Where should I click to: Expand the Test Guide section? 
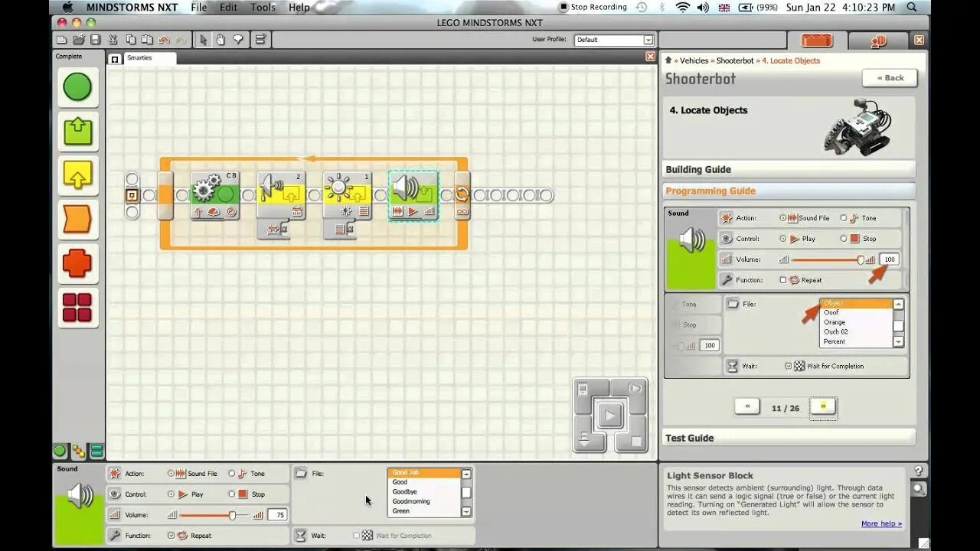[789, 438]
